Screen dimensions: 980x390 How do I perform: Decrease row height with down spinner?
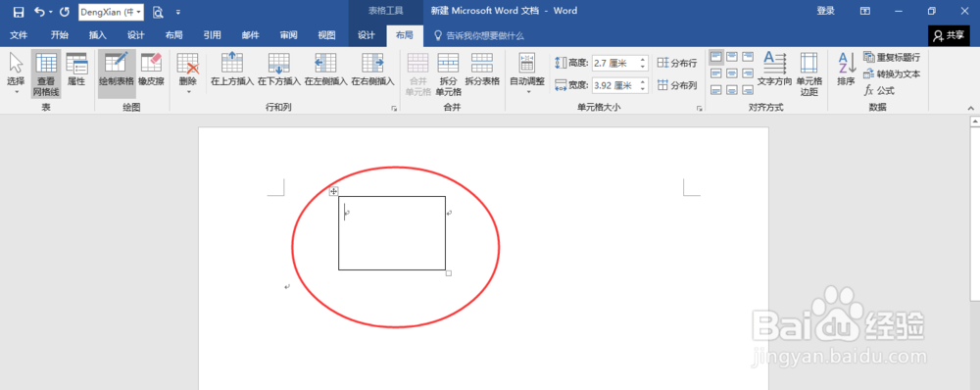643,67
